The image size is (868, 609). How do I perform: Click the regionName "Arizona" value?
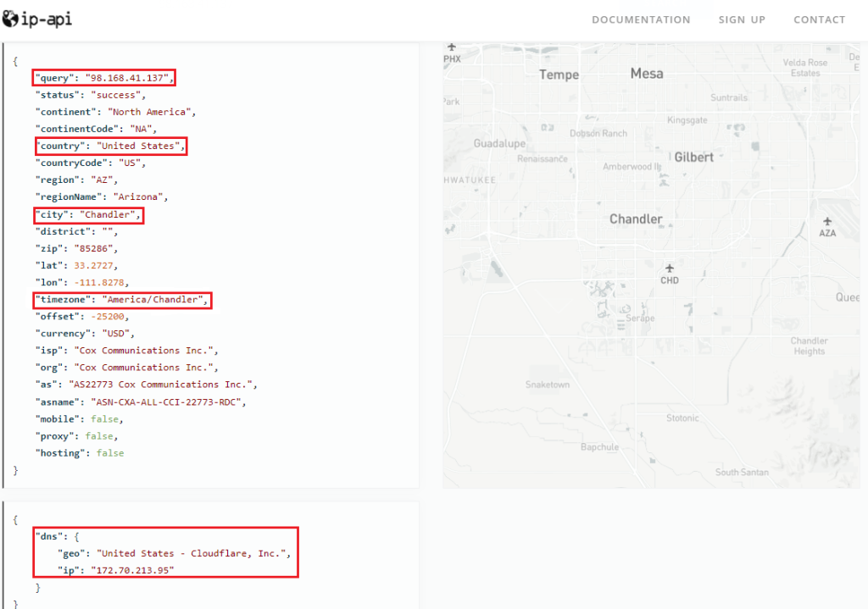coord(138,197)
